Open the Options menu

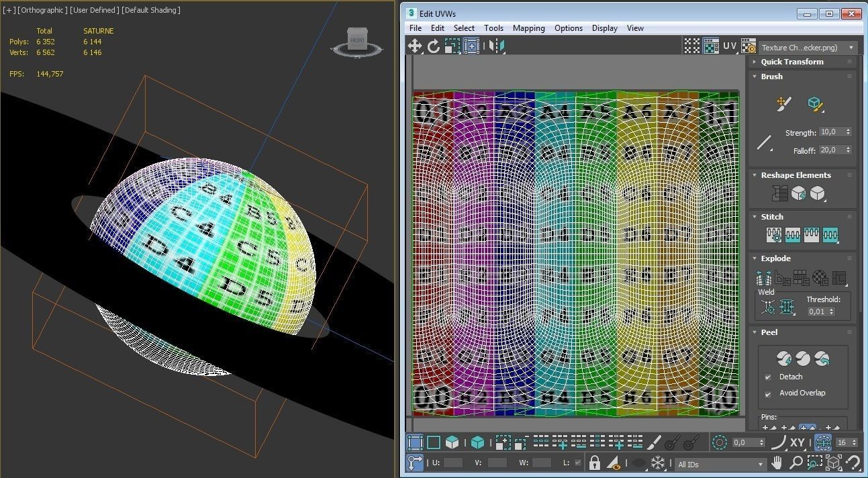pos(569,28)
